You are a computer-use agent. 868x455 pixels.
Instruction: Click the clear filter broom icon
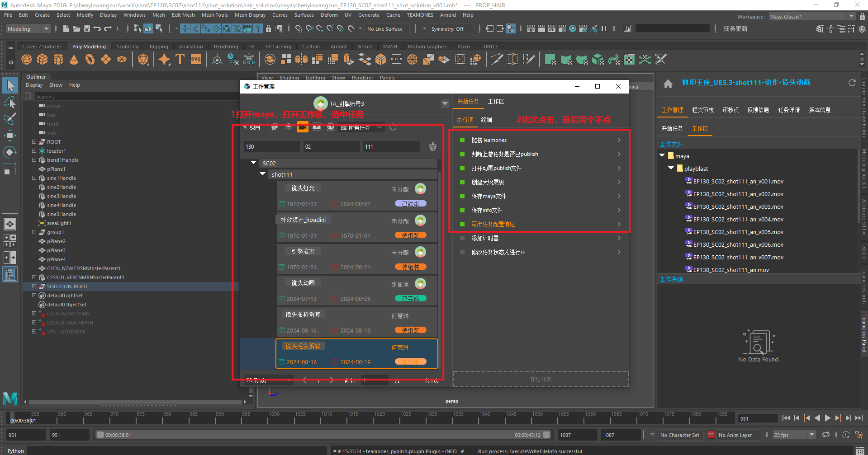(x=432, y=146)
